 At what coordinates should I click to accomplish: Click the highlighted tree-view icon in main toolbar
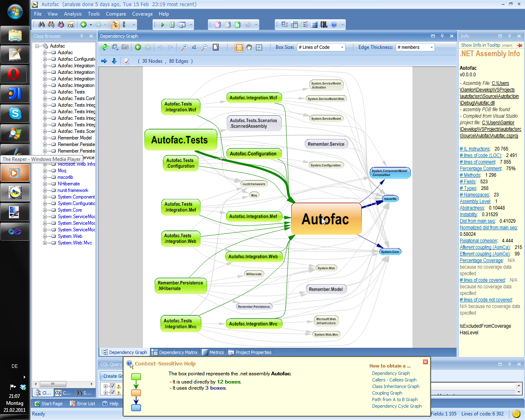tap(115, 25)
